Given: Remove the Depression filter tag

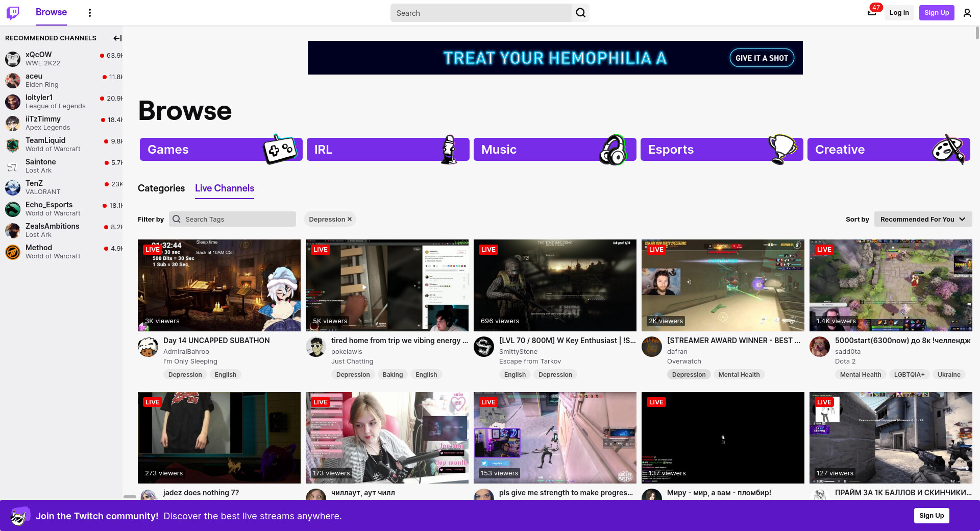Looking at the screenshot, I should pyautogui.click(x=350, y=220).
